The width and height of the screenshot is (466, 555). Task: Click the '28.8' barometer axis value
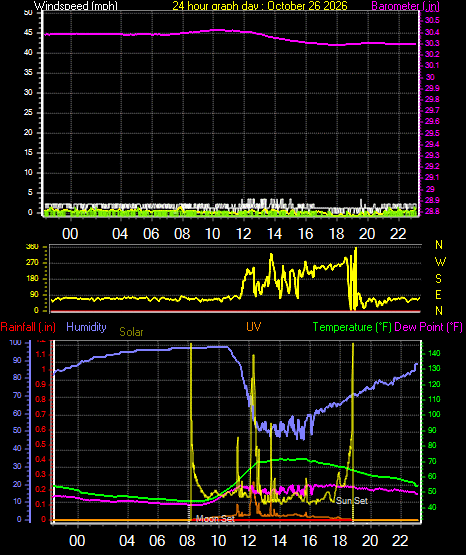pos(432,211)
